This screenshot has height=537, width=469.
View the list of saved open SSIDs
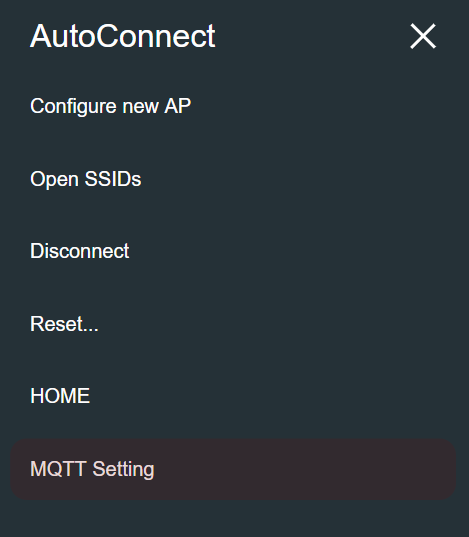tap(85, 179)
